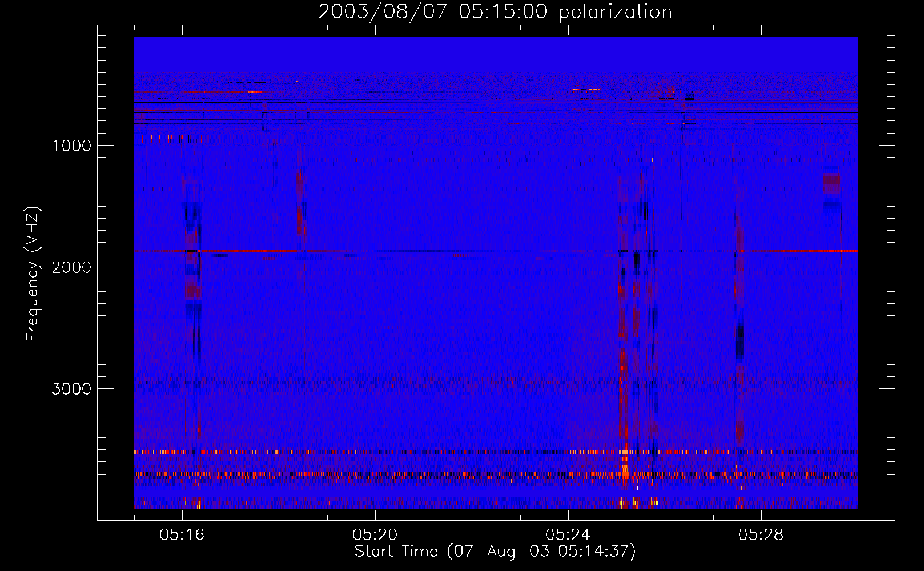The height and width of the screenshot is (571, 924).
Task: Select the 'Frequency (MHZ)' axis label
Action: tap(33, 274)
